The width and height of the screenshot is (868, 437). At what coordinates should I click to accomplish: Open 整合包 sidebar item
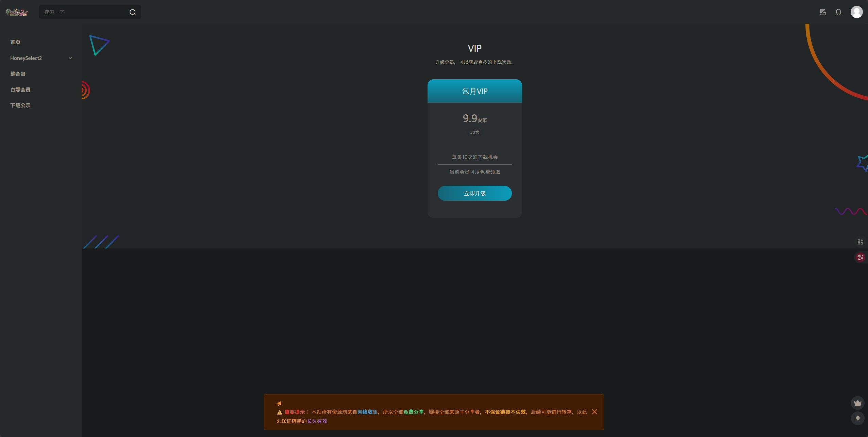click(x=18, y=74)
